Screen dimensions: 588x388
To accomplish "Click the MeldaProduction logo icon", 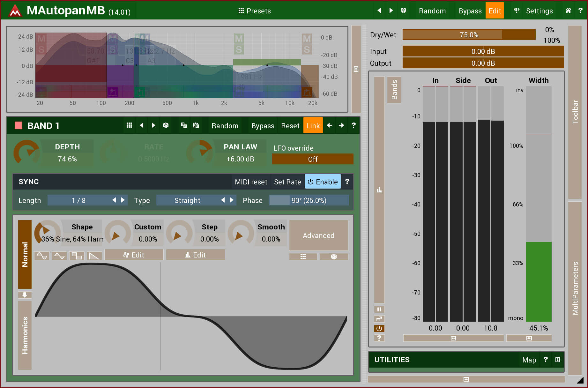I will click(x=15, y=11).
